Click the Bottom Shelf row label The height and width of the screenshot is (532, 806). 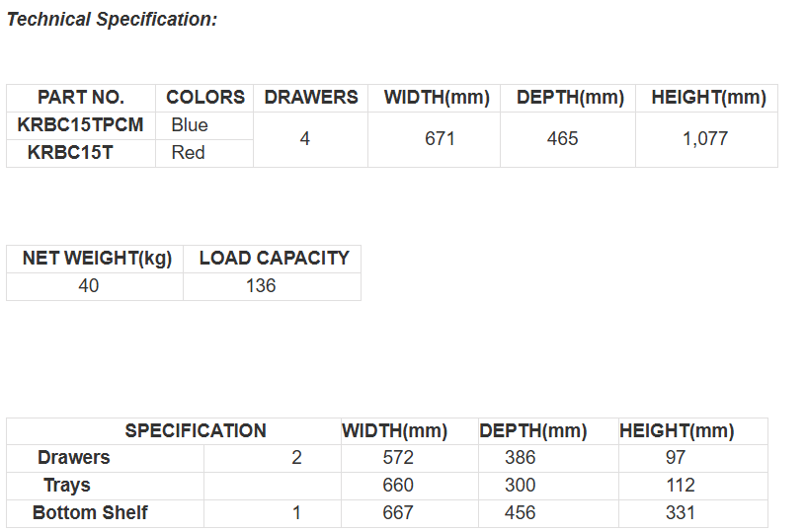pyautogui.click(x=90, y=513)
